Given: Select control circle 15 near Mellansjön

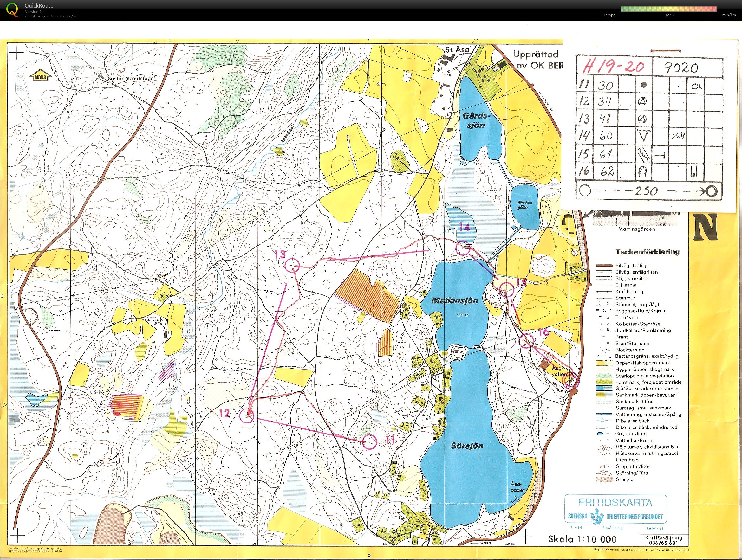Looking at the screenshot, I should tap(507, 290).
